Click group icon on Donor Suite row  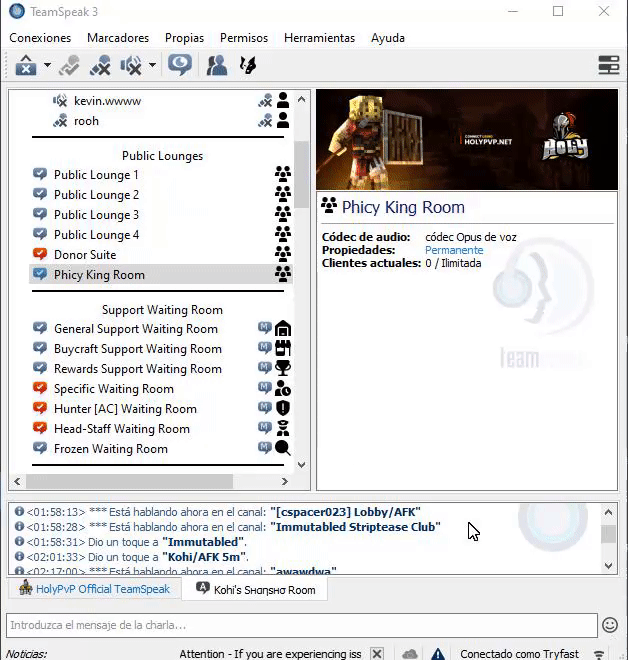[x=283, y=254]
